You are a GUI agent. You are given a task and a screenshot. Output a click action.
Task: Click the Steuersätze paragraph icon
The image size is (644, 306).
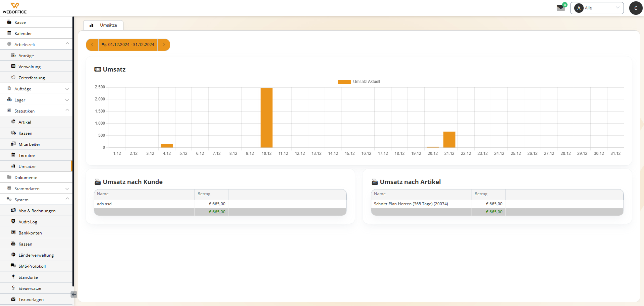13,288
